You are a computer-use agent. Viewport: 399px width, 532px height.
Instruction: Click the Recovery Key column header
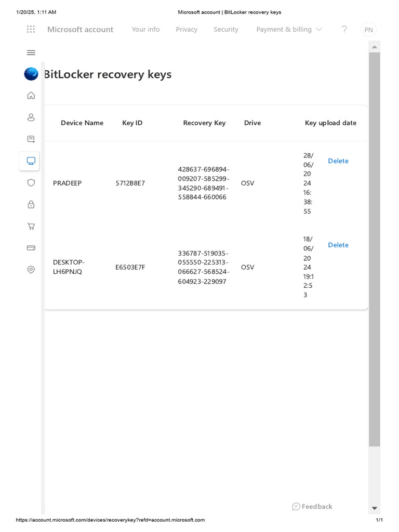(204, 123)
